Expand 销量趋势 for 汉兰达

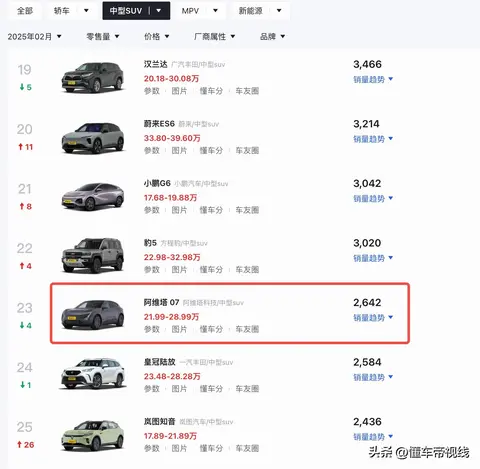tap(373, 79)
